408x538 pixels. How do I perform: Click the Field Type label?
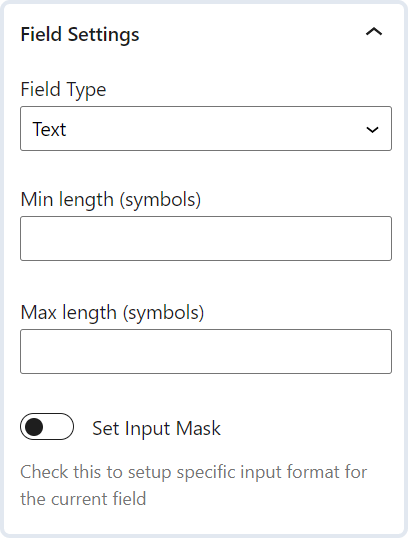click(x=63, y=90)
